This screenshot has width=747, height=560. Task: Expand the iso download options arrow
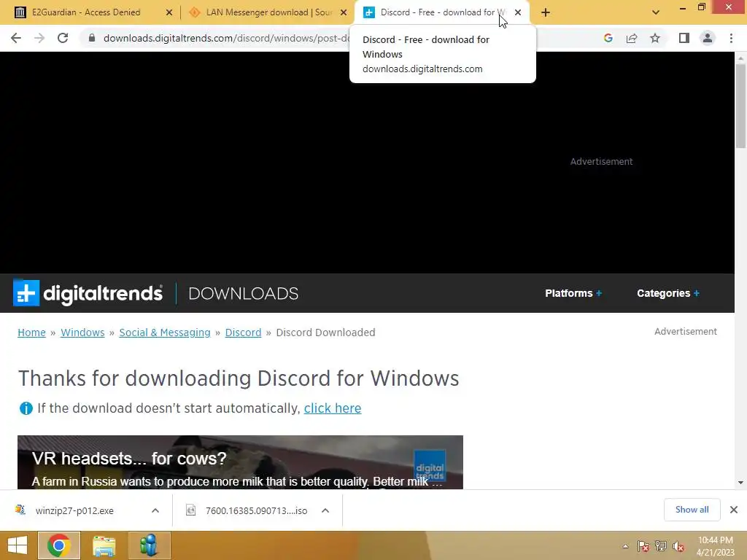[x=325, y=510]
